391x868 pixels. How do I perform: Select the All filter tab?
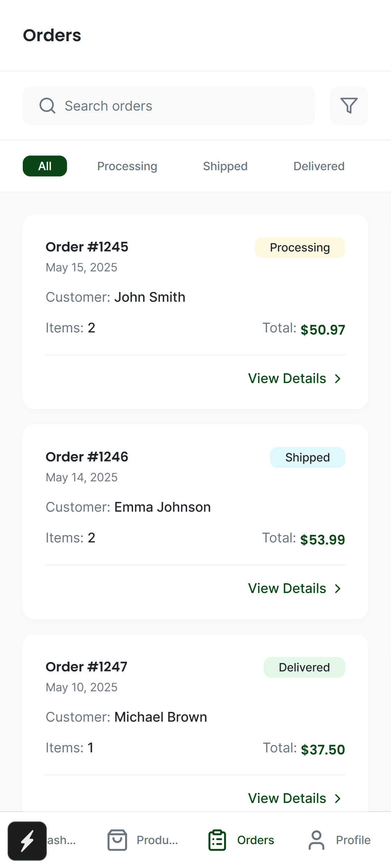[45, 166]
